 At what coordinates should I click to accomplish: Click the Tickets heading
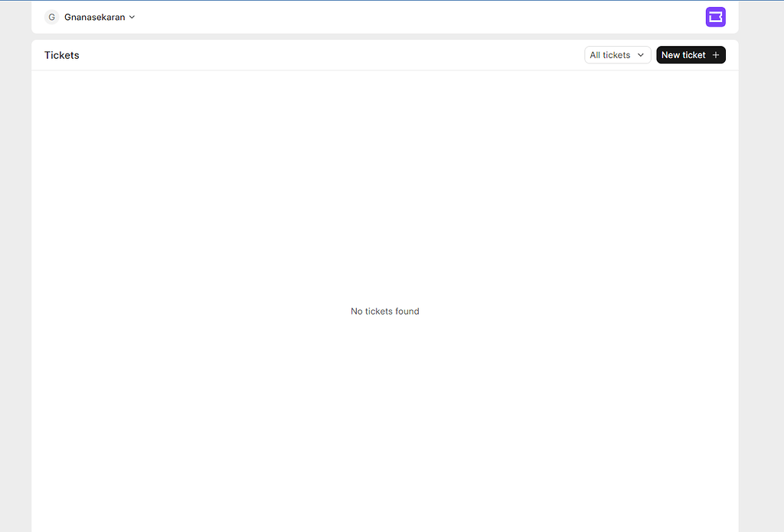pyautogui.click(x=61, y=54)
